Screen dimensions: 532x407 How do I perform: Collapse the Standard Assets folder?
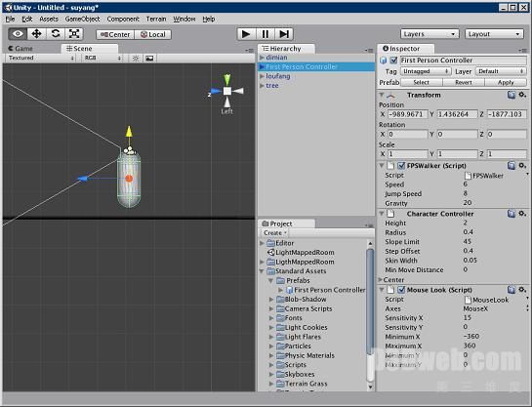[x=262, y=271]
